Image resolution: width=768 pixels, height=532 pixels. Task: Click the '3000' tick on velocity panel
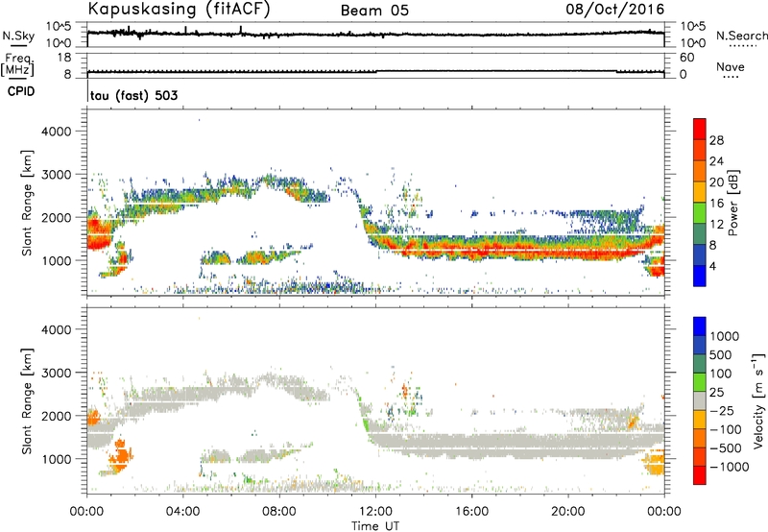coord(56,373)
